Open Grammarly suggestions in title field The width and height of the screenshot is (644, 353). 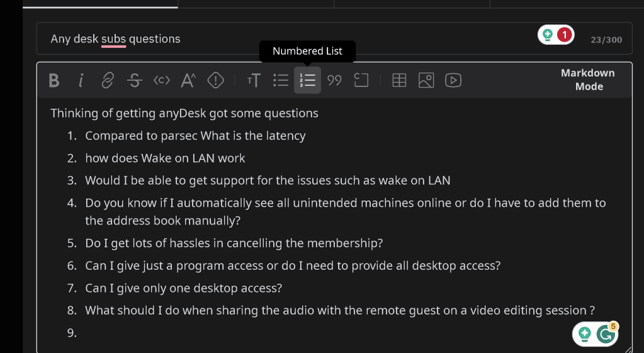coord(548,35)
